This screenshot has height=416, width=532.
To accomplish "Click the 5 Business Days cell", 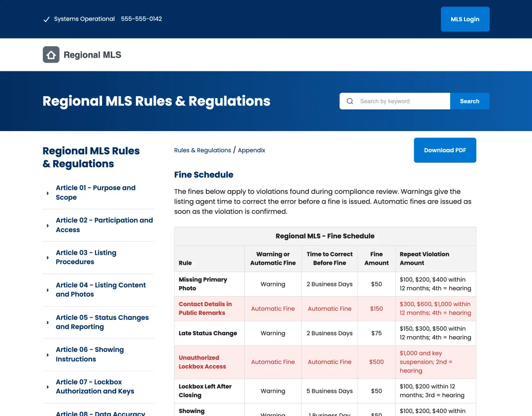I will pos(330,391).
